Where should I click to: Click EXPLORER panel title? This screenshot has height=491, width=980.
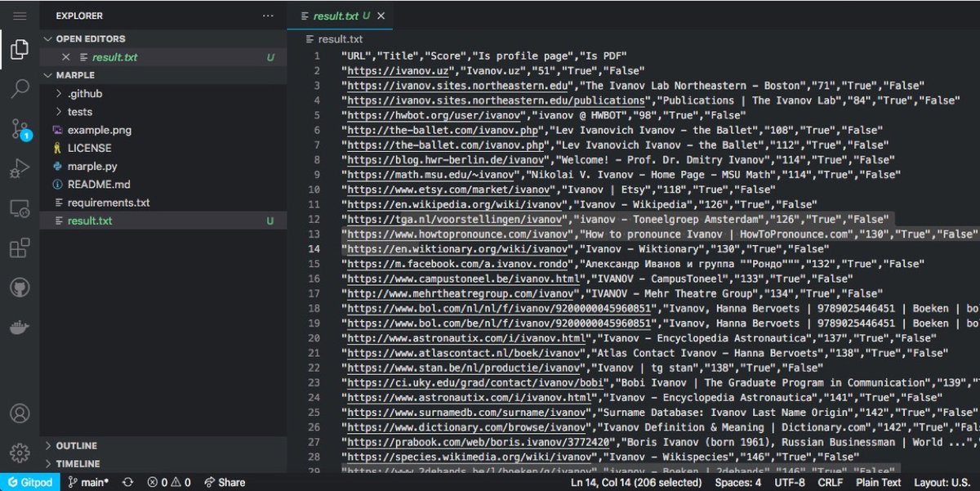78,16
